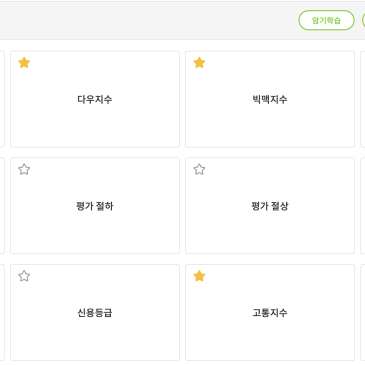Open the 평가 절상 word card
The width and height of the screenshot is (365, 365).
[270, 206]
